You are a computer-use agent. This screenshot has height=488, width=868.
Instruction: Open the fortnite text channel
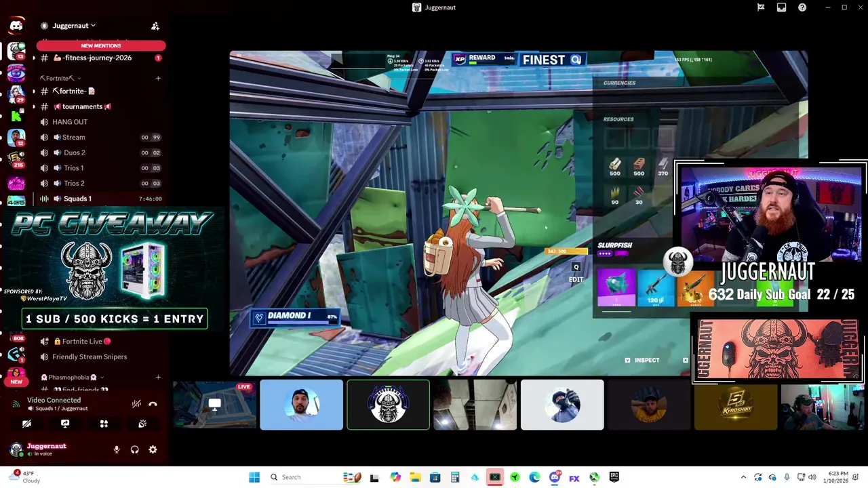tap(100, 91)
